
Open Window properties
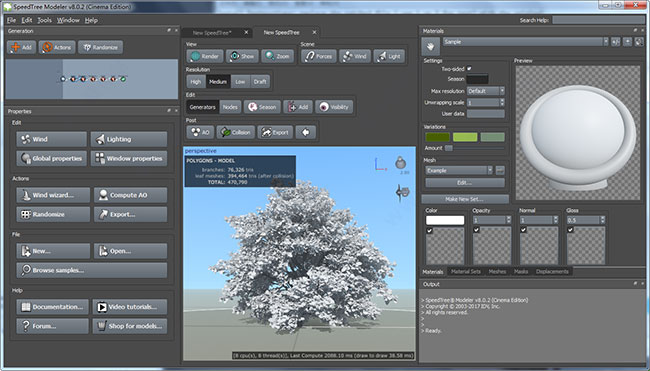click(x=129, y=158)
